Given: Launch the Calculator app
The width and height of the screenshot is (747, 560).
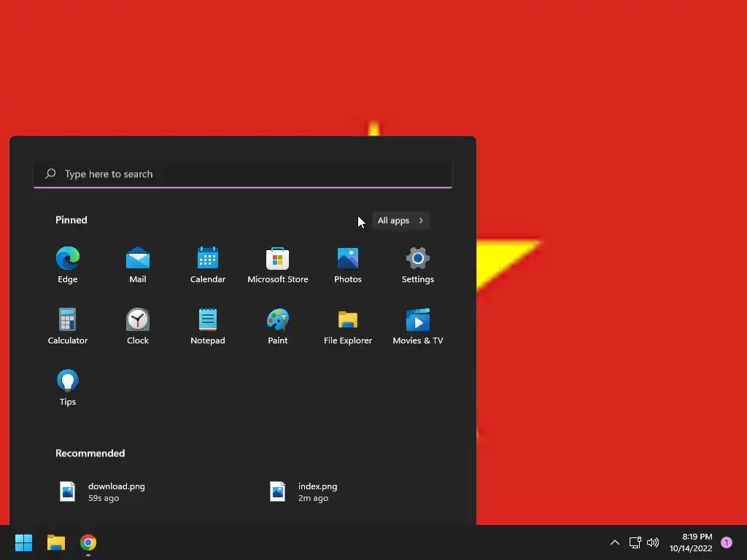Looking at the screenshot, I should [x=68, y=326].
